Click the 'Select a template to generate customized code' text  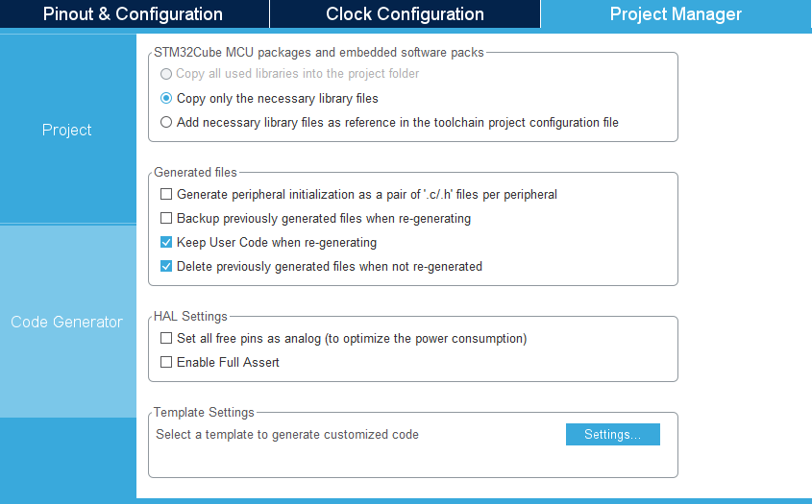point(287,435)
